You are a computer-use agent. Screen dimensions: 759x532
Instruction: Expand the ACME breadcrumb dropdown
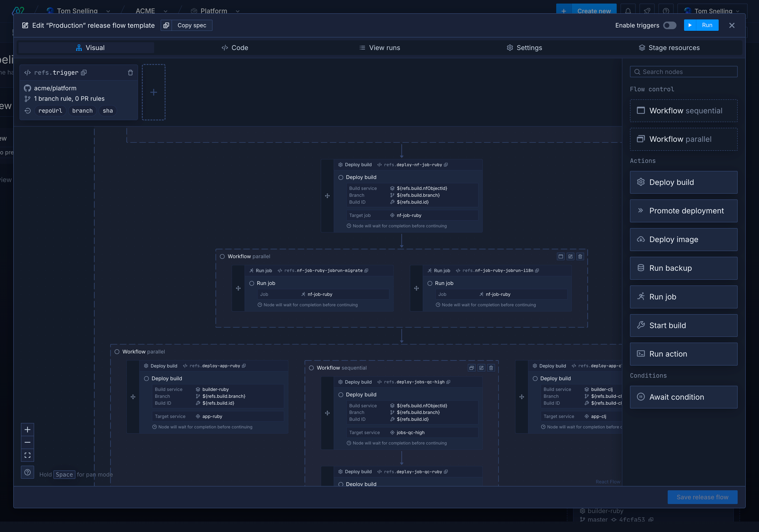(166, 11)
